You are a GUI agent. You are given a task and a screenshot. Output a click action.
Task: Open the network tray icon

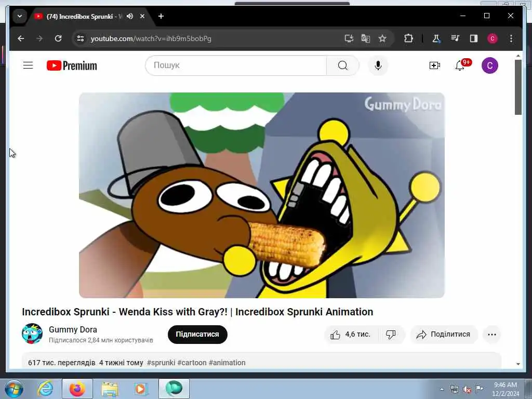pos(454,390)
